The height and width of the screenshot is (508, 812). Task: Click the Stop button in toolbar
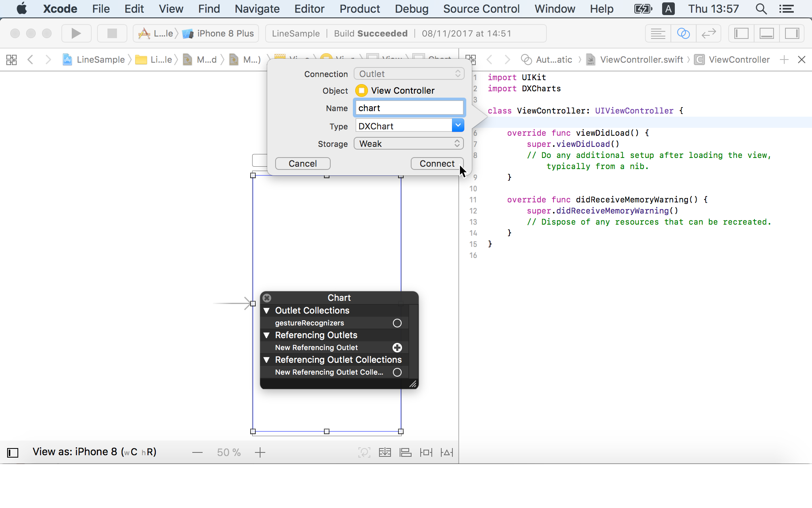tap(112, 33)
